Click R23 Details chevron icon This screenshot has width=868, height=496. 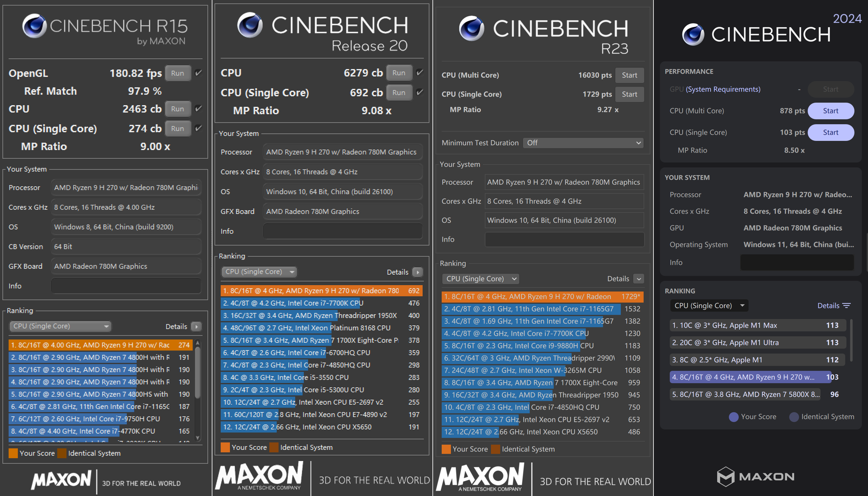tap(639, 279)
